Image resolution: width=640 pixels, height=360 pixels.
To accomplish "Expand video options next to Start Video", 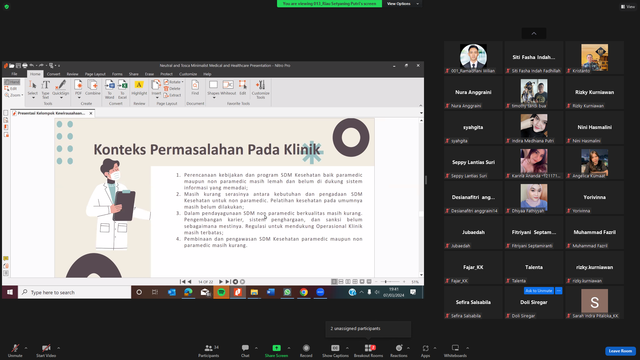I will [58, 348].
